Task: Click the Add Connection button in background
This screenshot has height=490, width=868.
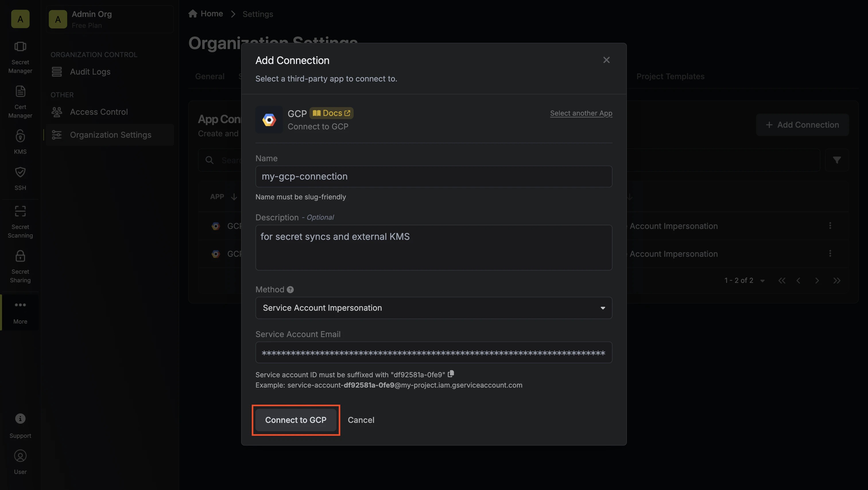Action: [802, 125]
